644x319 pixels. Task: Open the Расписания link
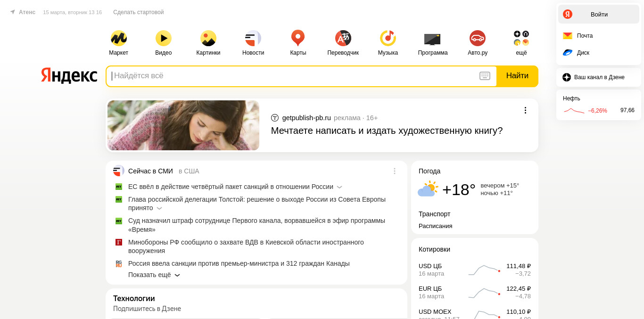[435, 226]
